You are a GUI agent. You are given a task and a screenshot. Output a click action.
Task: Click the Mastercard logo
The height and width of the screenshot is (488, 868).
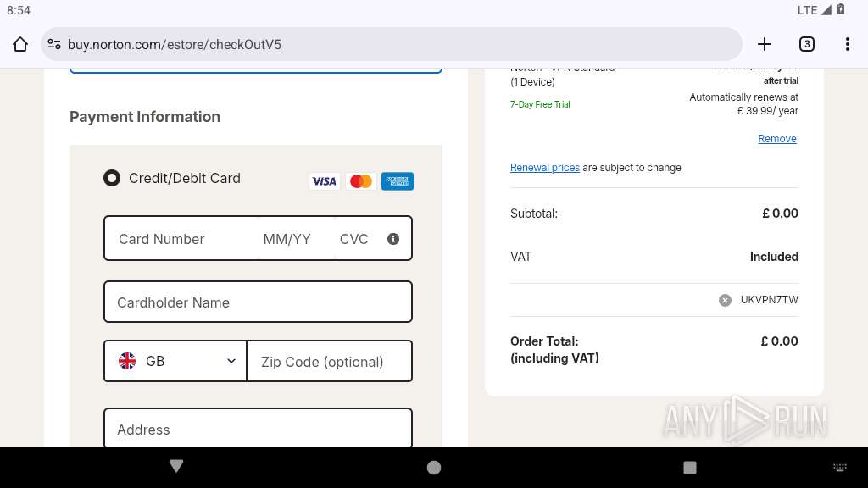361,181
